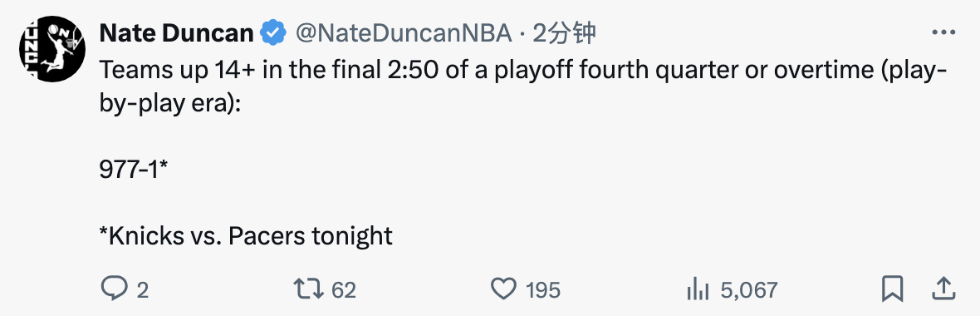The width and height of the screenshot is (980, 316).
Task: Click the 'by-play era):' text line
Action: [169, 103]
